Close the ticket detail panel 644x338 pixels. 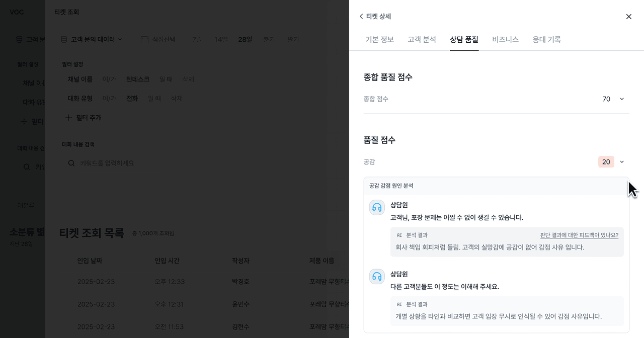pos(628,17)
